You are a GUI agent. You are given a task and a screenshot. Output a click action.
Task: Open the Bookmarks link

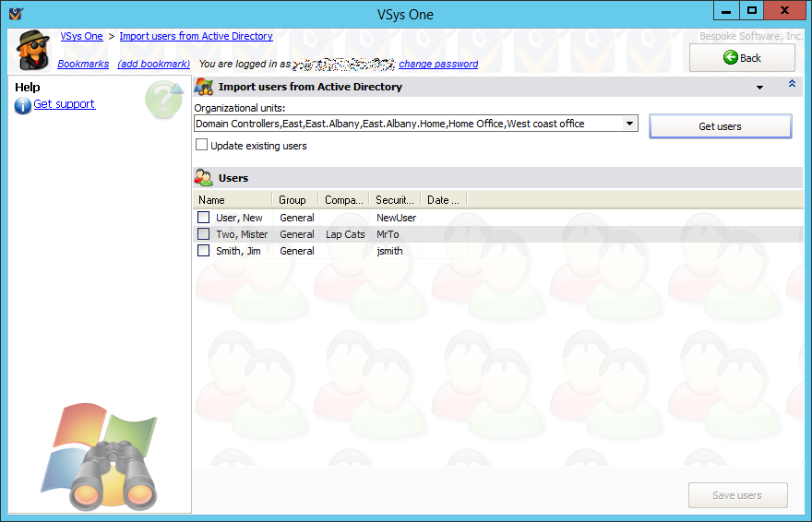tap(83, 65)
